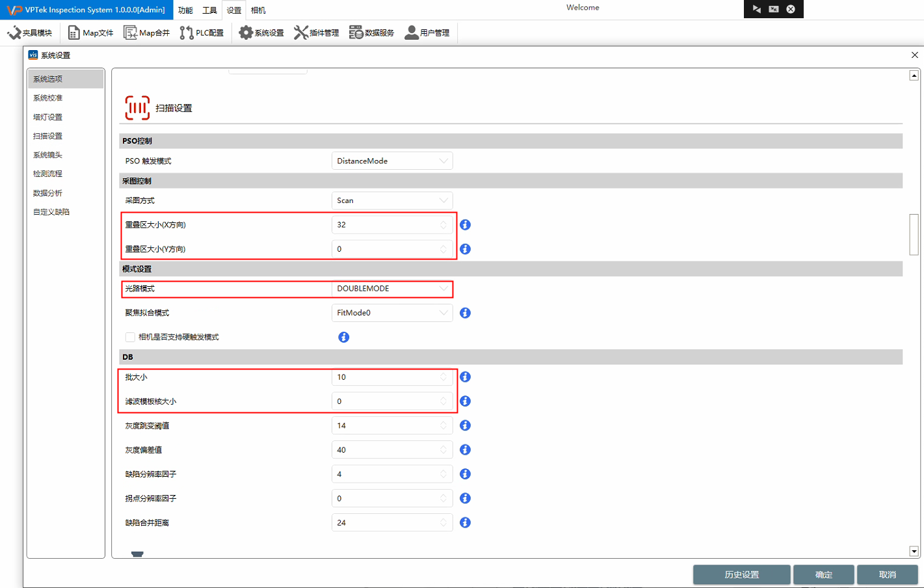
Task: Click the vertical scrollbar thumb in settings
Action: [x=914, y=234]
